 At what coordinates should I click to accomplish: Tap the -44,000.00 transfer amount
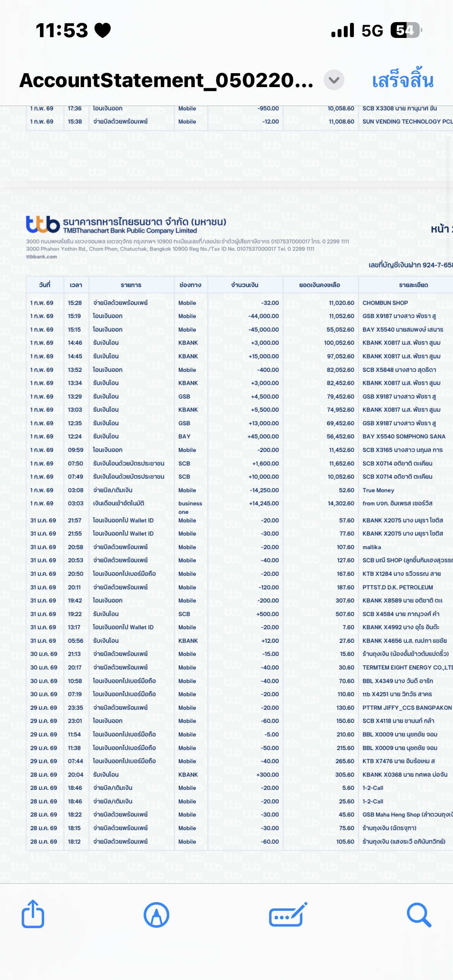(263, 316)
